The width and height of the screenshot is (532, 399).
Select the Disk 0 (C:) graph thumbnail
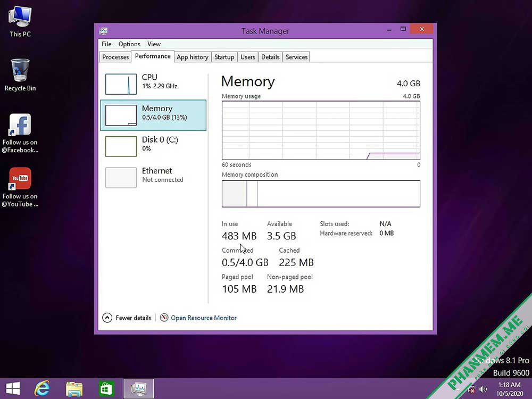click(x=121, y=146)
